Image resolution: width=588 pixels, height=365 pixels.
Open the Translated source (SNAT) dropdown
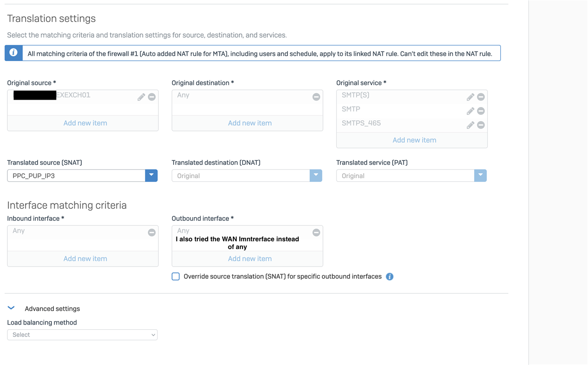pyautogui.click(x=82, y=175)
